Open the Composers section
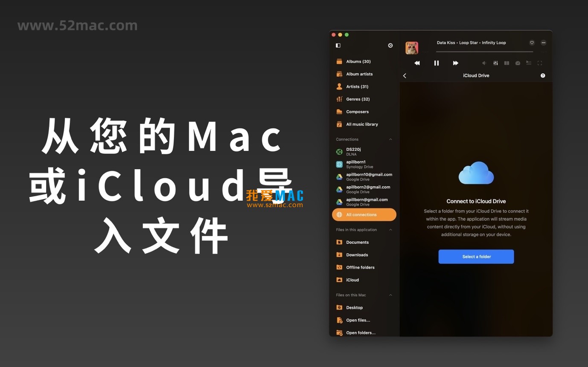The image size is (588, 367). click(357, 111)
